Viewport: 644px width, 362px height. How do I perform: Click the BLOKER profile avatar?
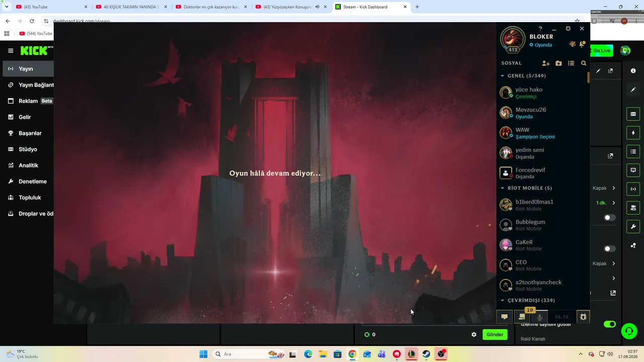[x=513, y=39]
